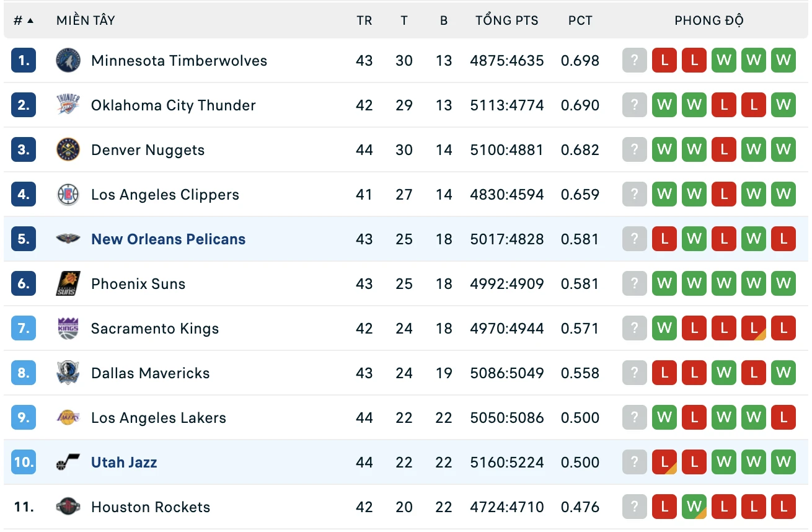The height and width of the screenshot is (532, 812).
Task: Click the Phoenix Suns team logo
Action: pos(68,284)
